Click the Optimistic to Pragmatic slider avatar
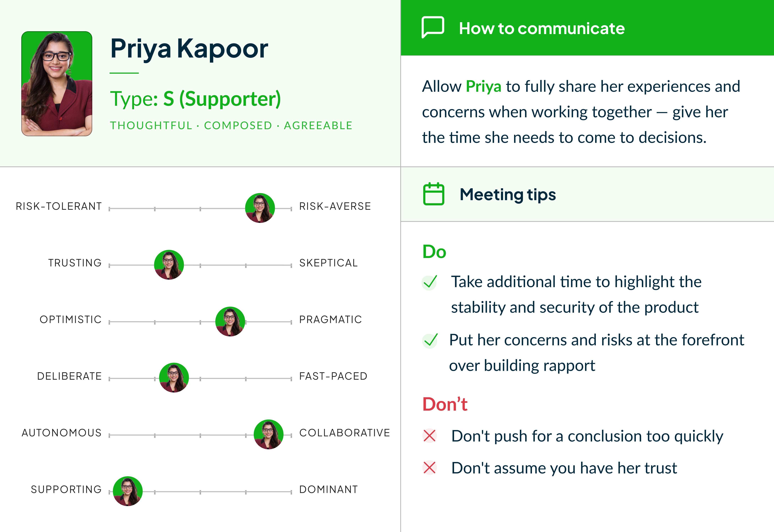 (230, 321)
